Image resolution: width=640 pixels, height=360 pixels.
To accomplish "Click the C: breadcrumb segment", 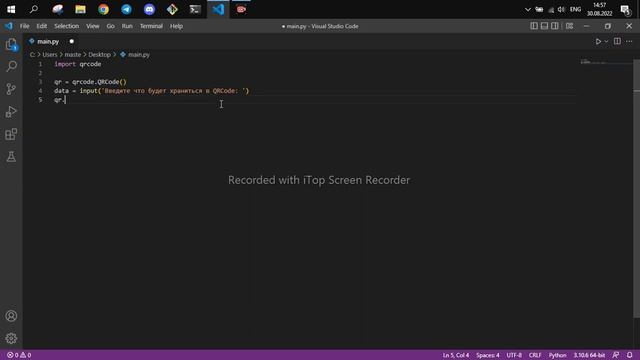I will tap(32, 55).
